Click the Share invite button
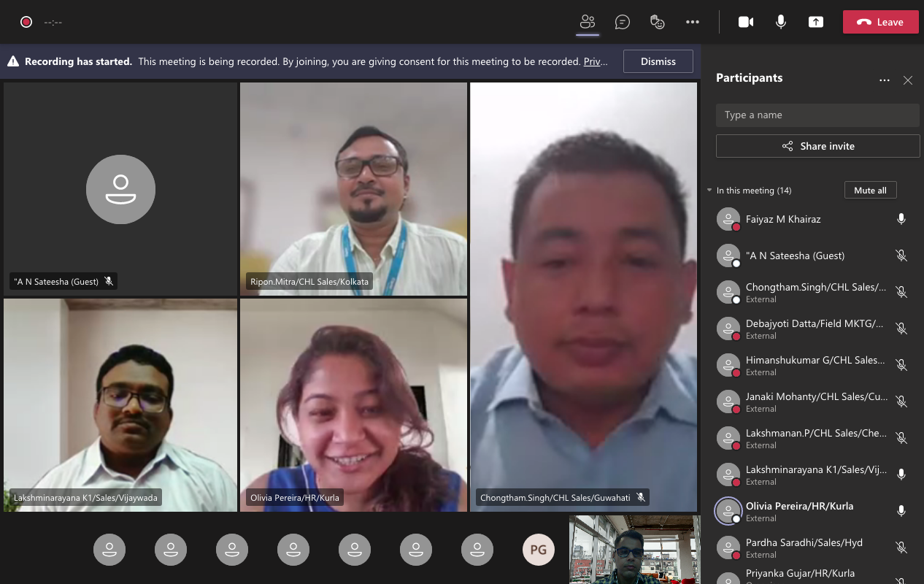 [817, 146]
